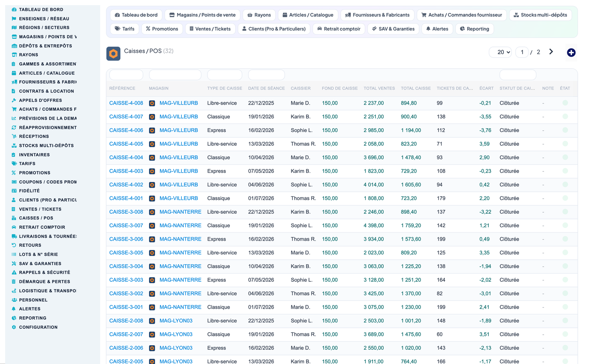Image resolution: width=589 pixels, height=364 pixels.
Task: Open the CAISSE-4-006 reference link
Action: 126,130
